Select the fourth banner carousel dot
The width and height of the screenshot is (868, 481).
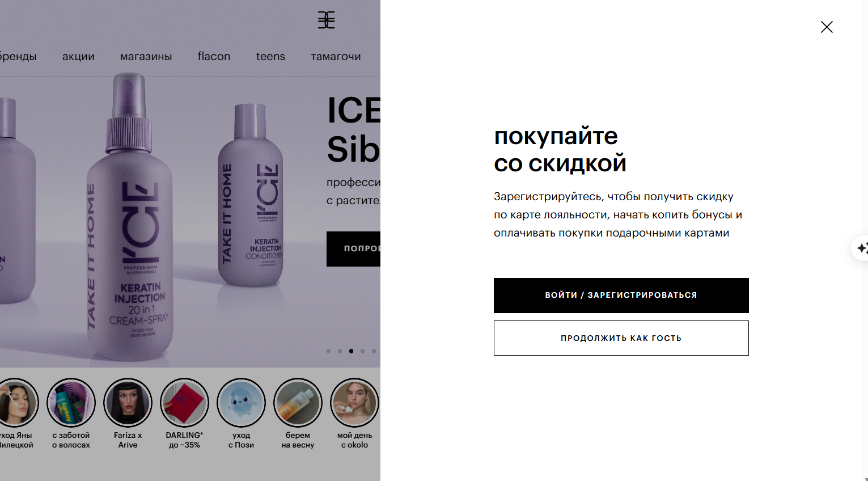click(362, 351)
